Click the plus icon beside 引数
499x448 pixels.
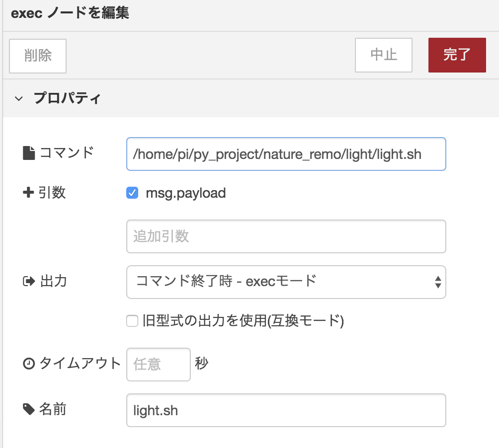(x=29, y=193)
